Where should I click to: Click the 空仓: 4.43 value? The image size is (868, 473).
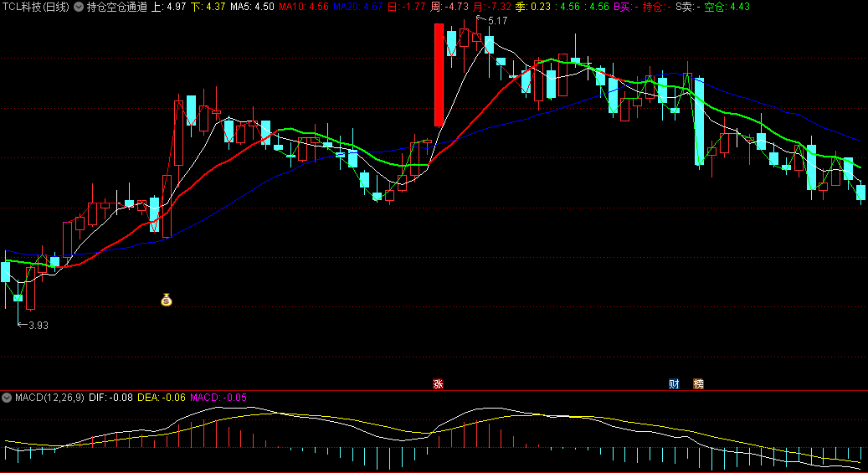(x=727, y=7)
